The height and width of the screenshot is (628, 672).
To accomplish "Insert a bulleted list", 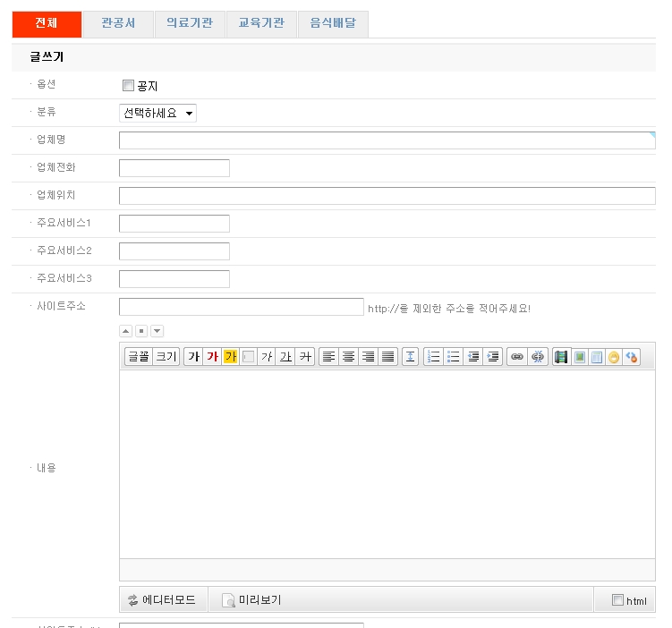I will (x=454, y=357).
